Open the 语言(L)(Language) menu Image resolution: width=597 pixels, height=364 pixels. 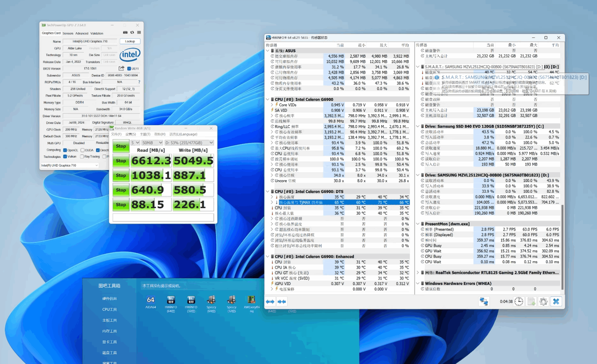[x=183, y=134]
